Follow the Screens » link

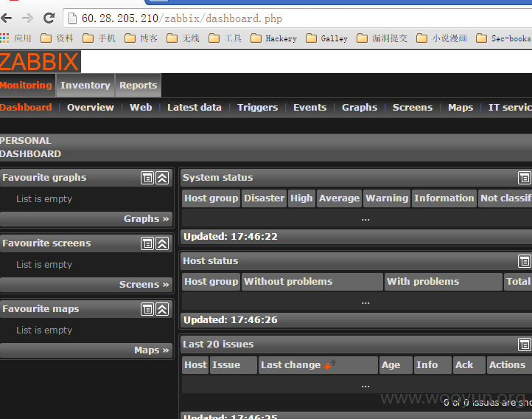(144, 284)
